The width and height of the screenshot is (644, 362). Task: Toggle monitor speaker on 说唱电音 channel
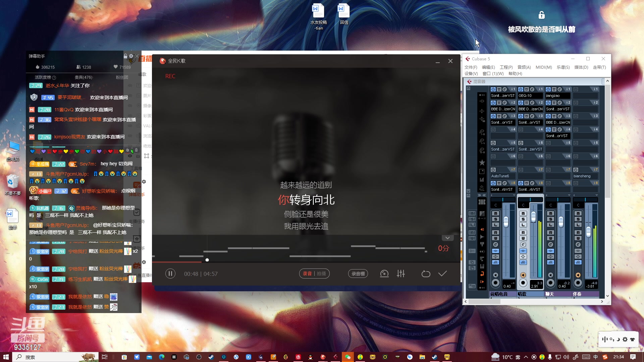pos(495,275)
